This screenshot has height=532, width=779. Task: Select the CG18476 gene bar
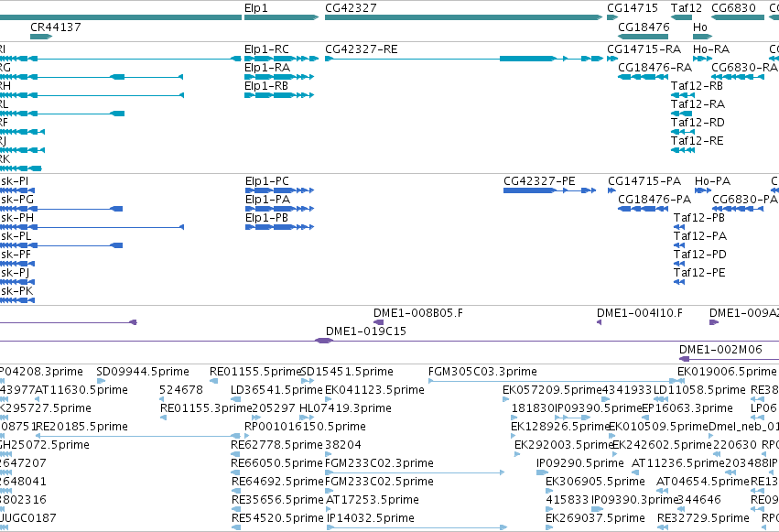643,37
